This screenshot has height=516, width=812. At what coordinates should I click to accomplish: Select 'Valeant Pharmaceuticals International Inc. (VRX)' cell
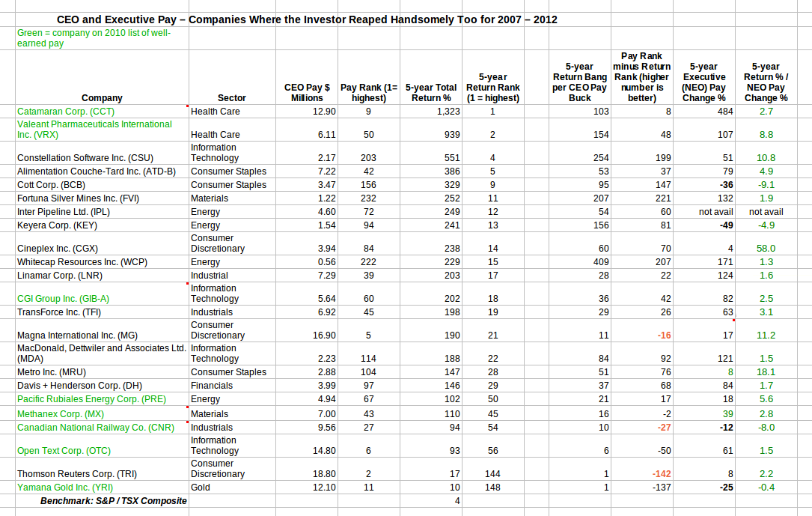(102, 130)
